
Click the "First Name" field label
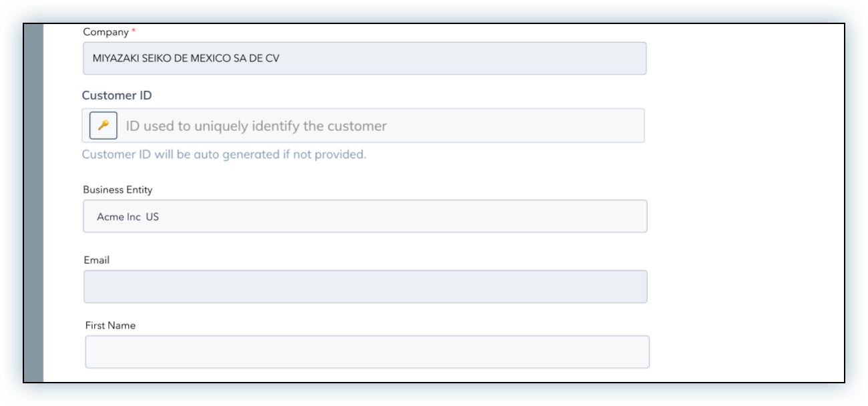click(x=110, y=325)
